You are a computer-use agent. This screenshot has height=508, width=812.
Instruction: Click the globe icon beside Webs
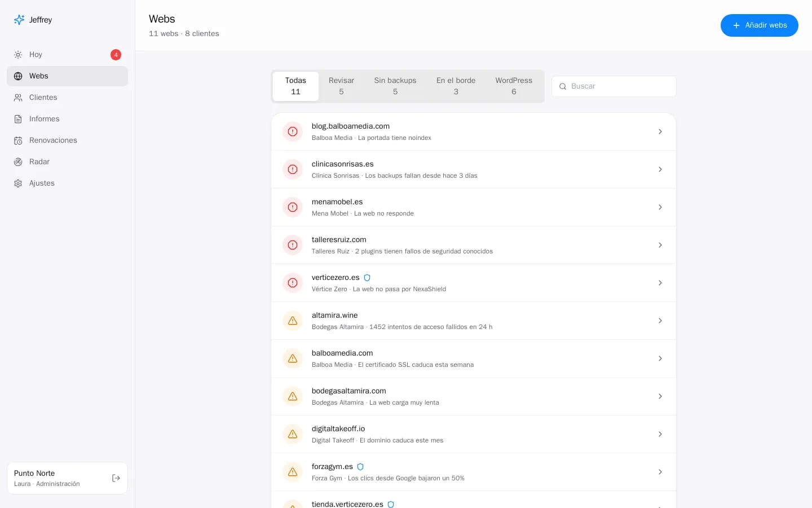point(18,76)
